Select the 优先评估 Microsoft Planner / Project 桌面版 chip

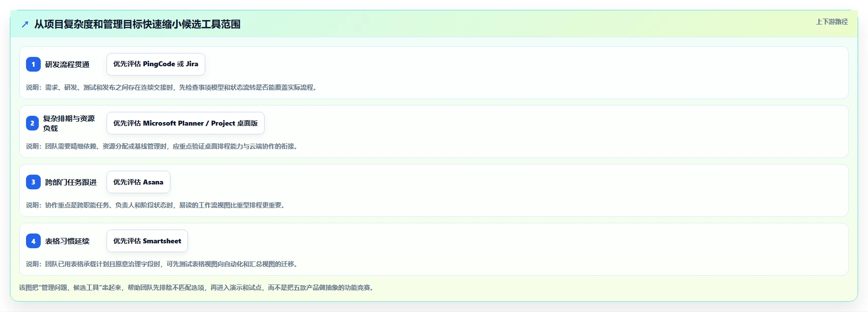click(x=186, y=123)
